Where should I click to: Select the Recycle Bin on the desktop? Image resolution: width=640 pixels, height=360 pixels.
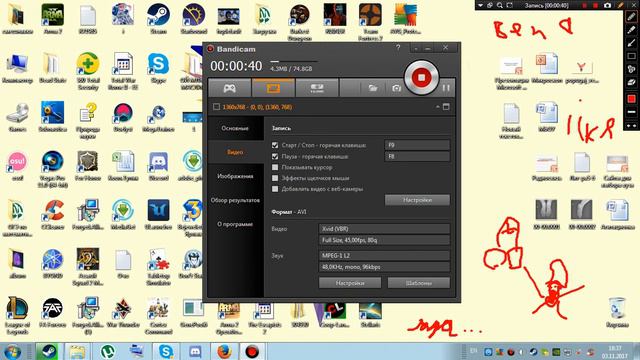pos(617,312)
